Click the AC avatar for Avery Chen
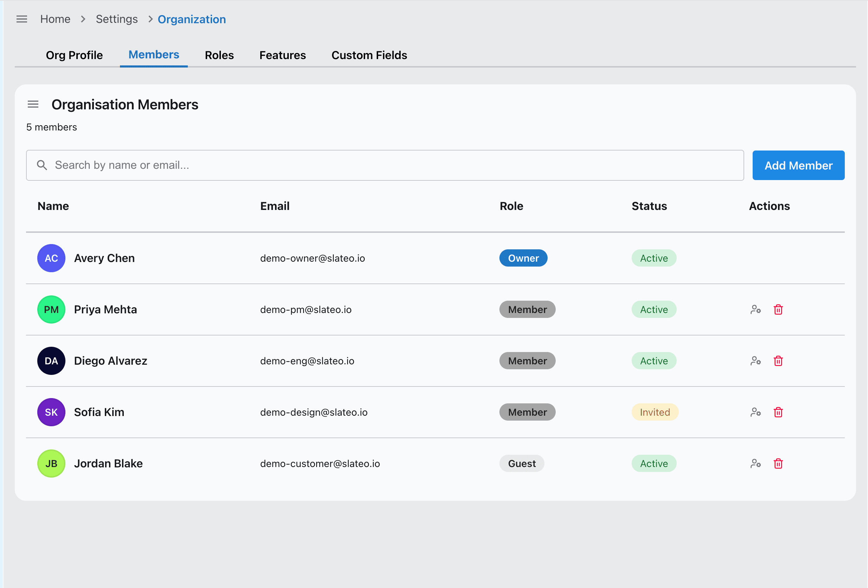Screen dimensions: 868x588 pos(51,258)
